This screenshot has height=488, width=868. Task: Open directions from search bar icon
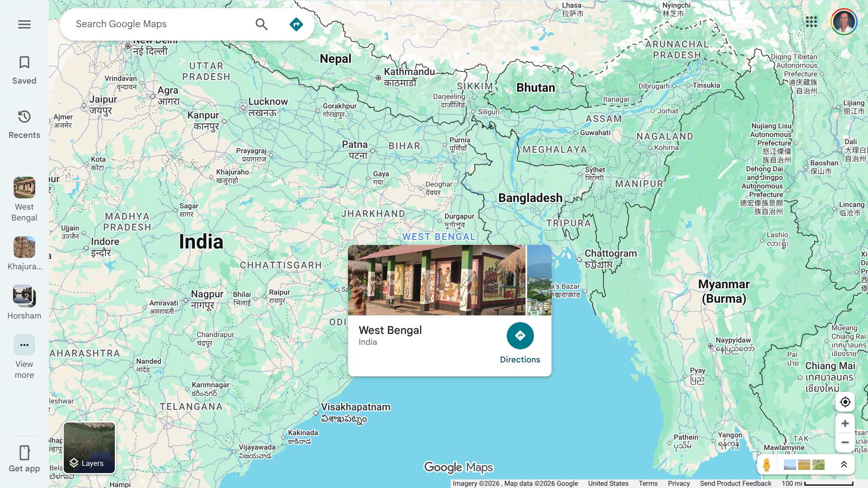tap(296, 24)
